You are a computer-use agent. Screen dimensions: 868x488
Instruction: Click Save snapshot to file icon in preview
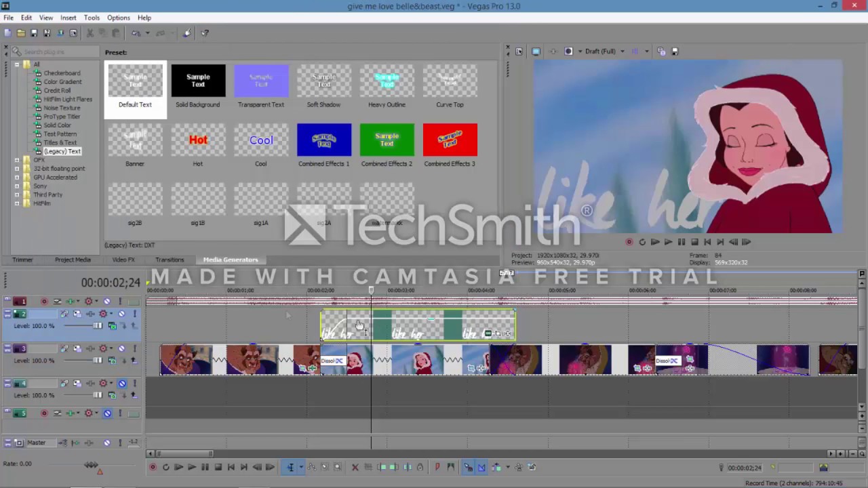(674, 51)
